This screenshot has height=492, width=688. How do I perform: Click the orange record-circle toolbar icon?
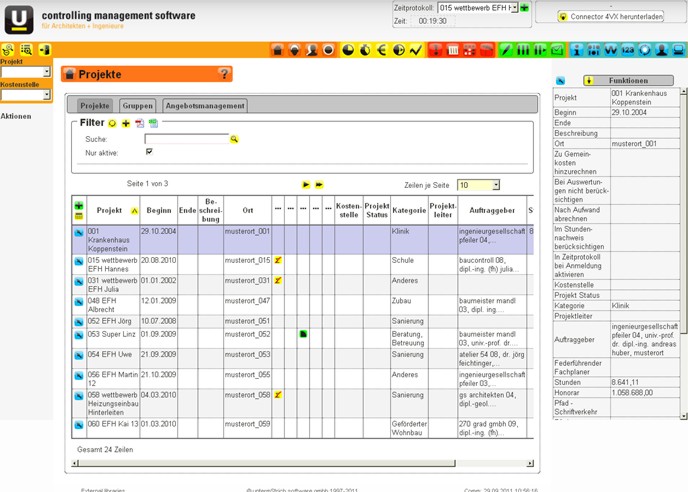(x=329, y=50)
